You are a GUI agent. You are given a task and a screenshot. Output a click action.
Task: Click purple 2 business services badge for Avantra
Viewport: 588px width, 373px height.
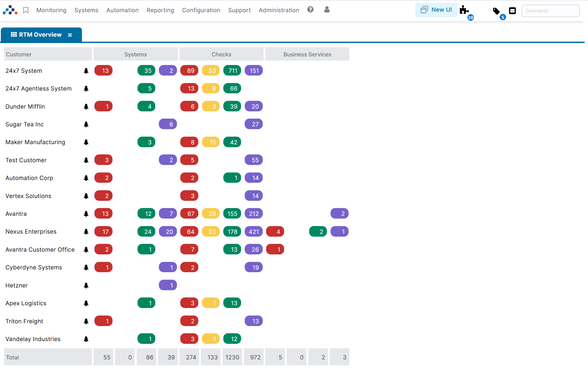click(339, 214)
